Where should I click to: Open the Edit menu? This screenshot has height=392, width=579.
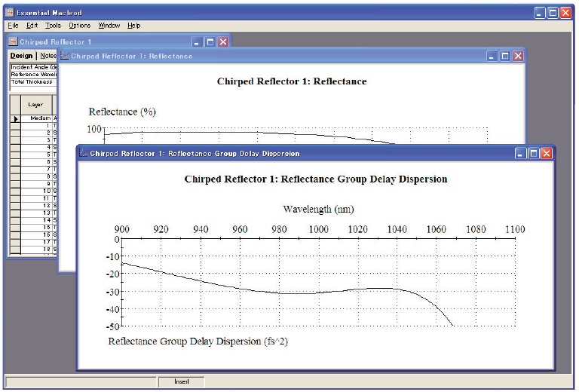[32, 26]
